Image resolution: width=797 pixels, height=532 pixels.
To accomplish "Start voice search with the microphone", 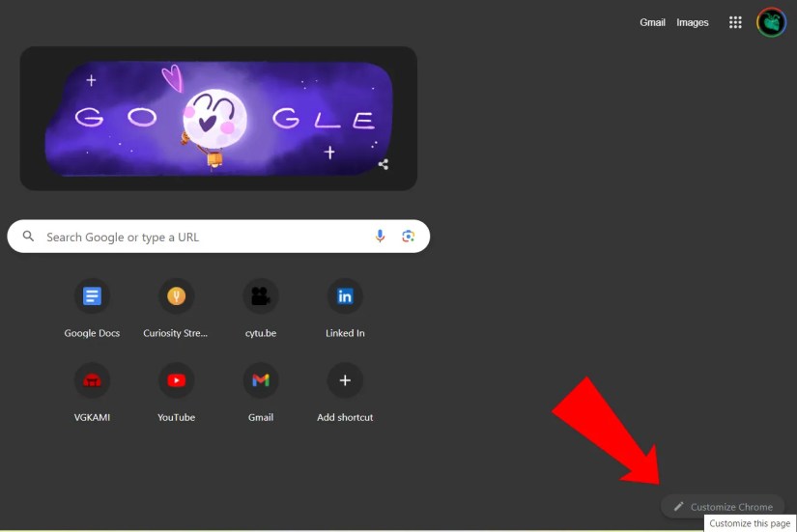I will [x=380, y=237].
